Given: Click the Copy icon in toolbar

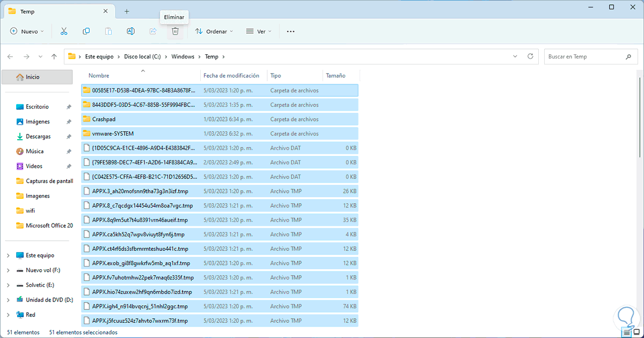Looking at the screenshot, I should [86, 32].
